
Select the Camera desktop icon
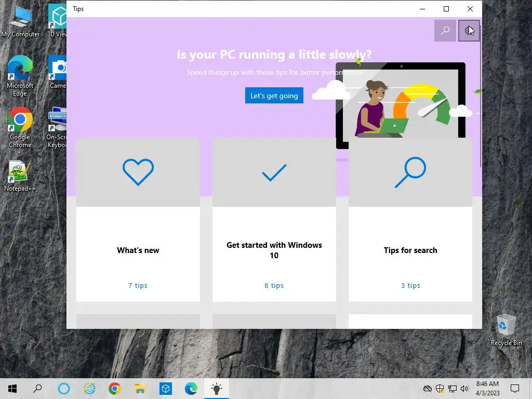click(57, 72)
